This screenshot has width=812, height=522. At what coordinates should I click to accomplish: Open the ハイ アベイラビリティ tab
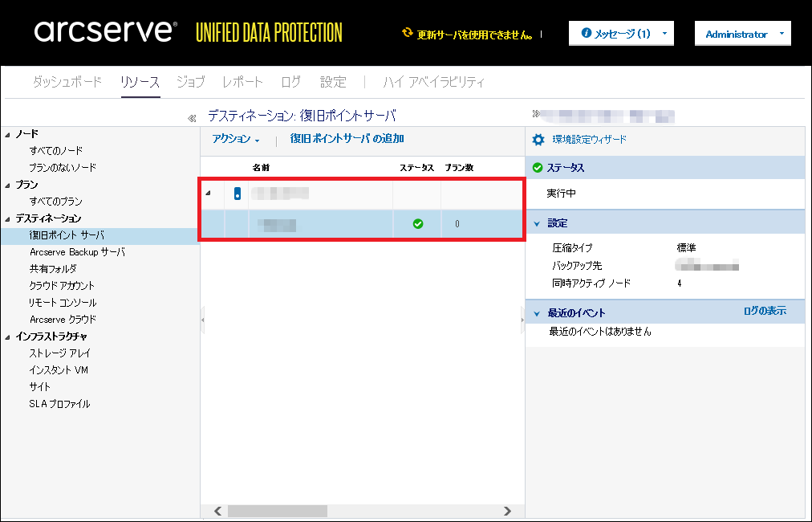tap(434, 82)
